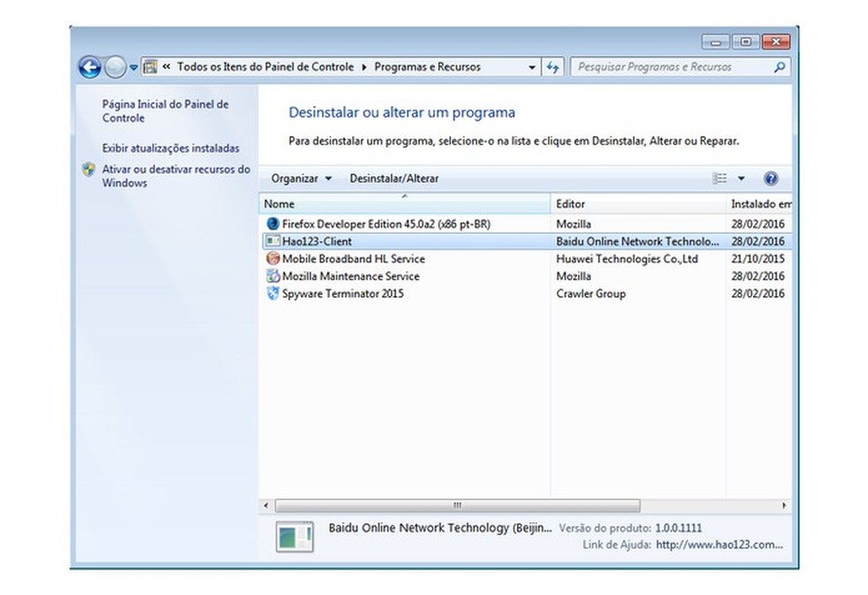The image size is (868, 595).
Task: Open recent pages dropdown beside navigation arrows
Action: click(133, 68)
